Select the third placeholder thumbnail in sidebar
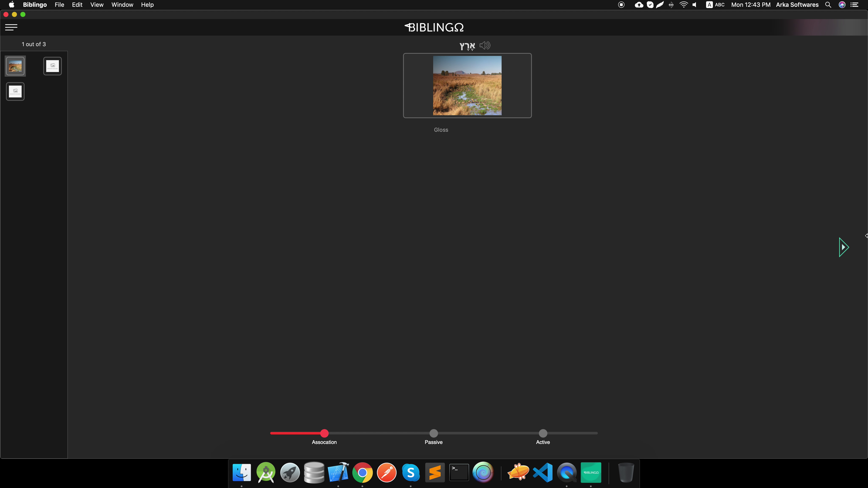 click(x=15, y=91)
